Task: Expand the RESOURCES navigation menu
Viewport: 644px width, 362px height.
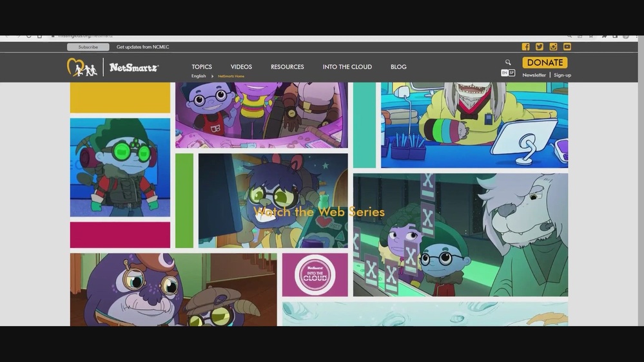Action: coord(288,67)
